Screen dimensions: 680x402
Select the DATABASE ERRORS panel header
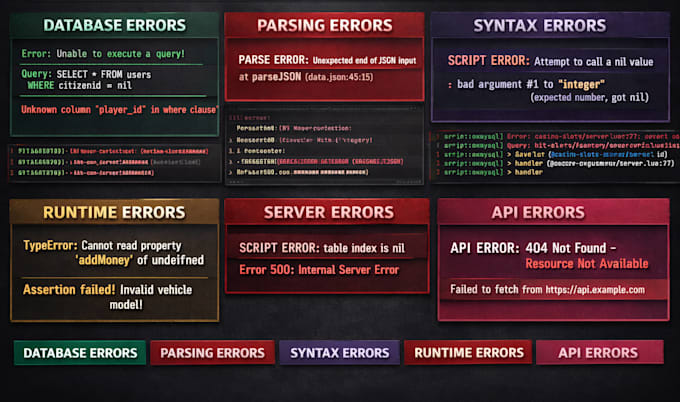pyautogui.click(x=114, y=25)
